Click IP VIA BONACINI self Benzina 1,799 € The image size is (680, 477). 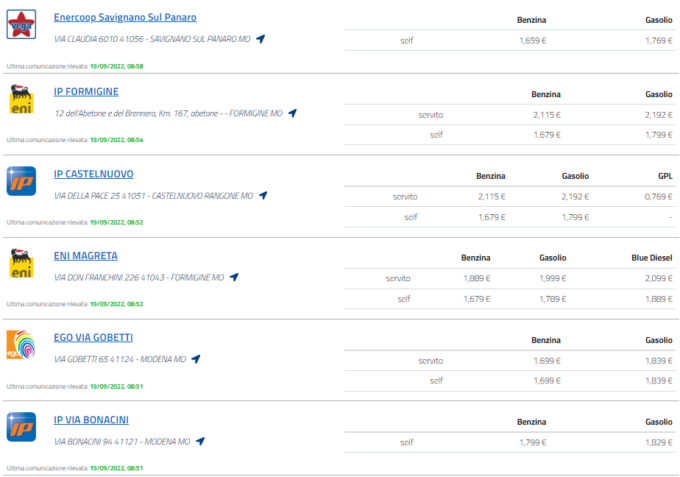click(533, 443)
